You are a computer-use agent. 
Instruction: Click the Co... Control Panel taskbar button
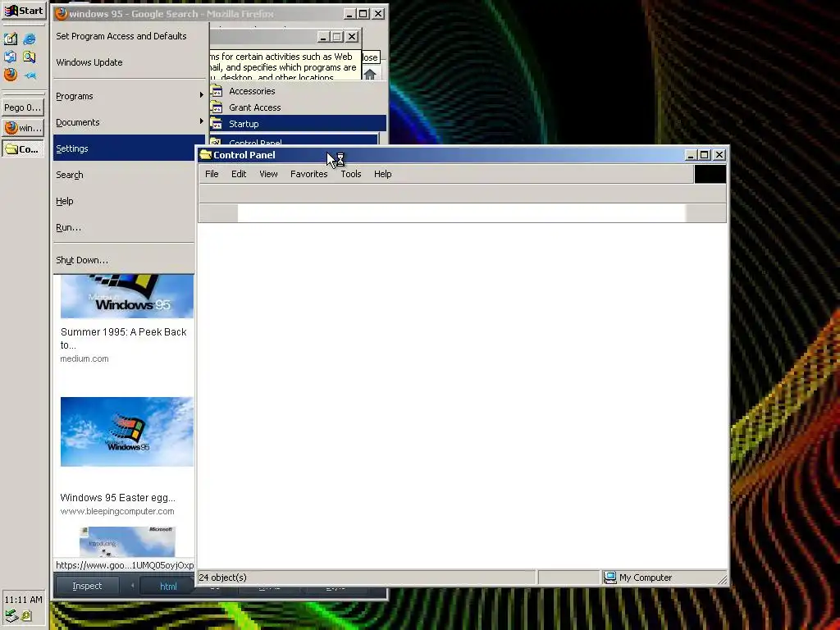[22, 149]
